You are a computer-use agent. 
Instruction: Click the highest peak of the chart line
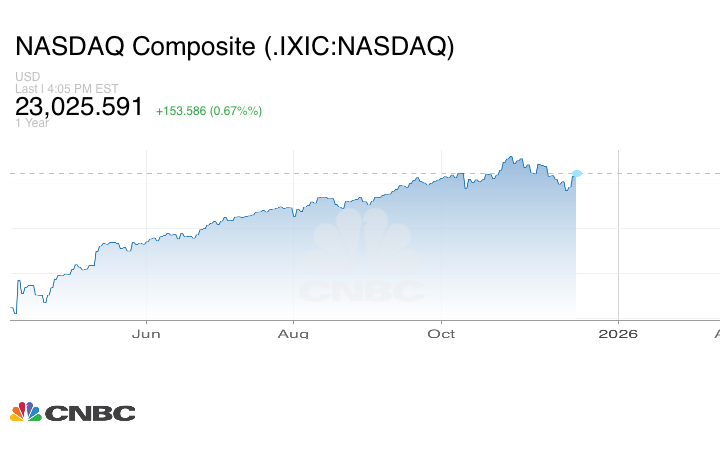(x=510, y=157)
